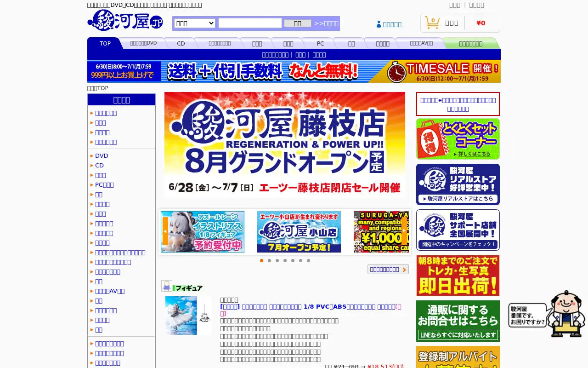Open the Azur Lane 1/8 figure banner
Screen dimensions: 588x368
point(203,232)
